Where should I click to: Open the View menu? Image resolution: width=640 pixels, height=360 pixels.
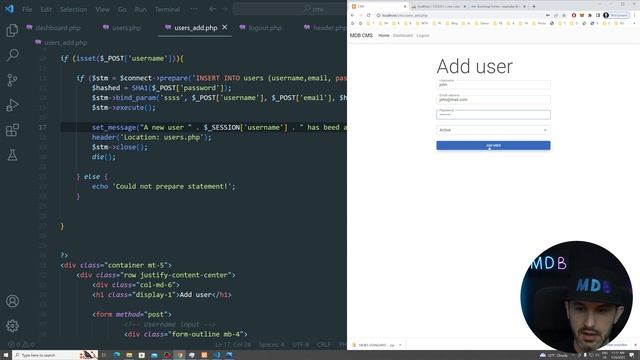pos(102,9)
